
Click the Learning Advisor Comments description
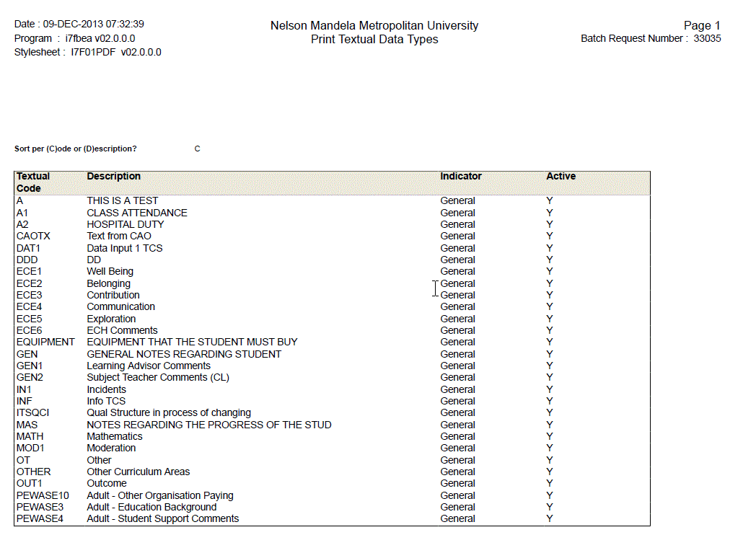149,366
